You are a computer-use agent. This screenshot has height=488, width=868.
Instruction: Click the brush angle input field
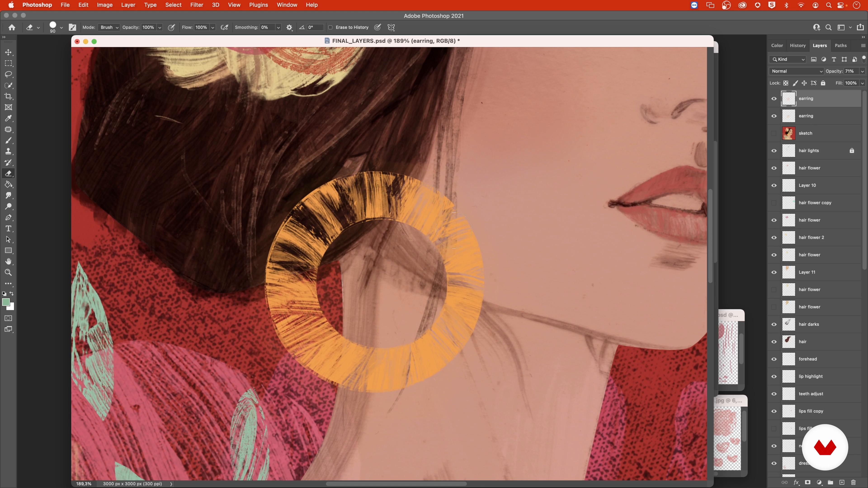pyautogui.click(x=315, y=27)
